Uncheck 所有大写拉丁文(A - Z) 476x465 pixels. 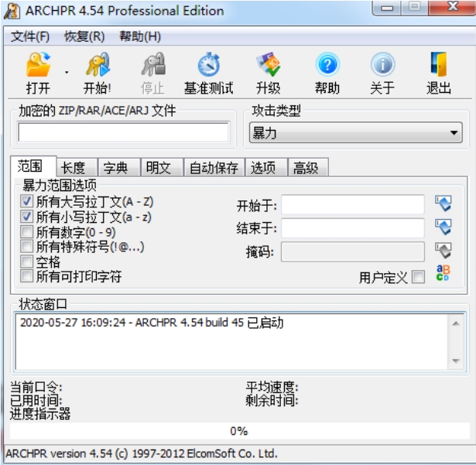[x=26, y=201]
